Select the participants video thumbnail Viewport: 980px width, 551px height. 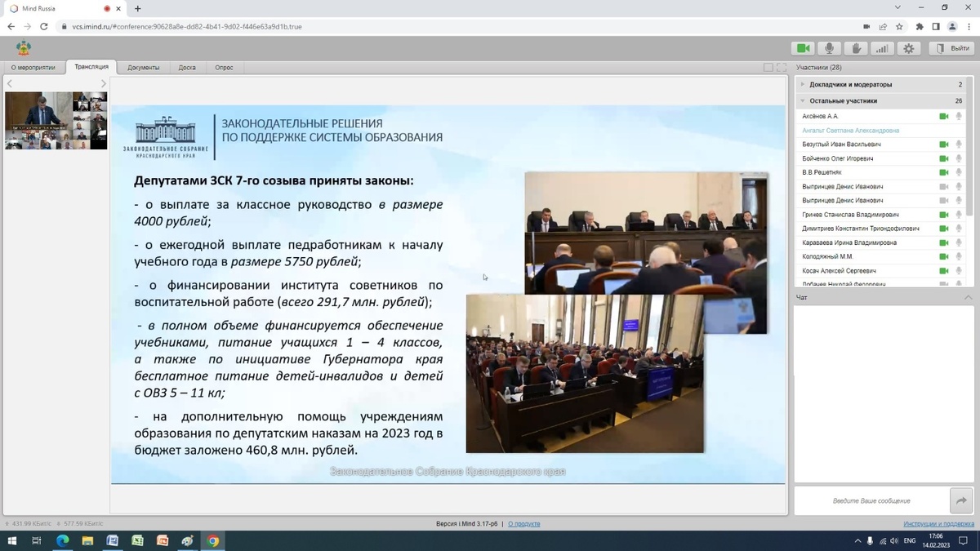56,121
